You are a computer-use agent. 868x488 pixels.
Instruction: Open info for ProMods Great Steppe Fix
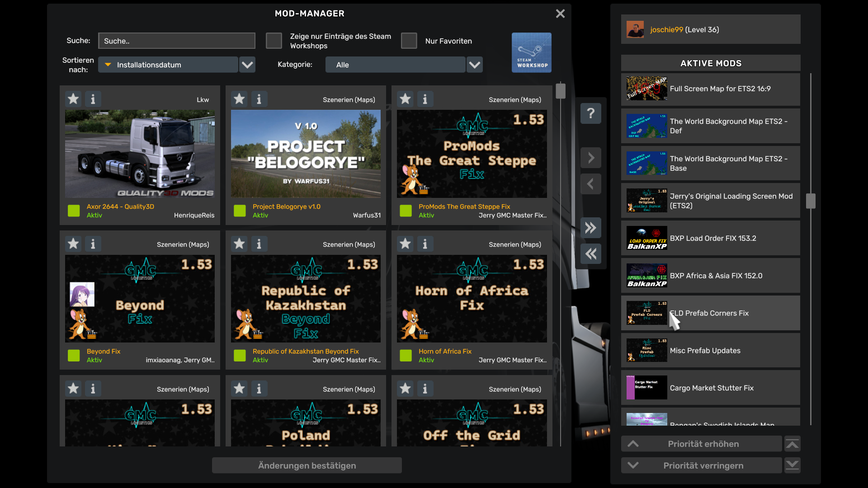pyautogui.click(x=425, y=99)
